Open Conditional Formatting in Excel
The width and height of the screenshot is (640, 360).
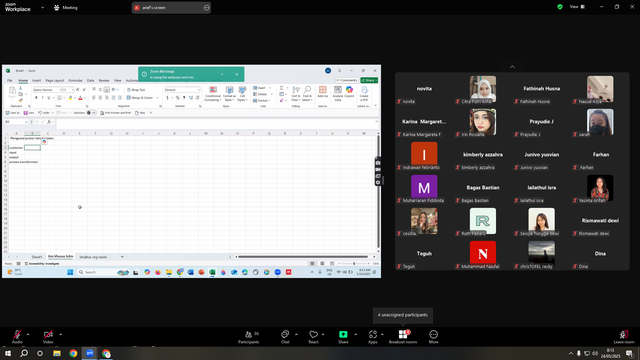click(212, 94)
